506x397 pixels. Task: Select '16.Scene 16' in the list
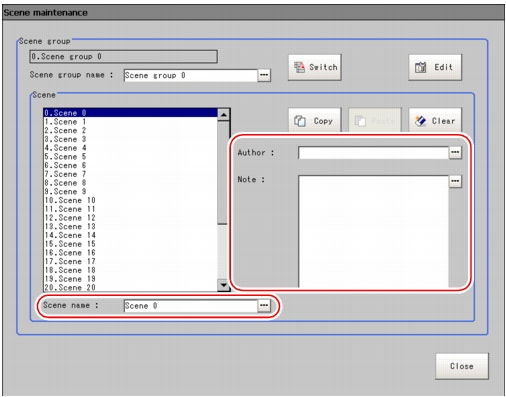(x=130, y=253)
